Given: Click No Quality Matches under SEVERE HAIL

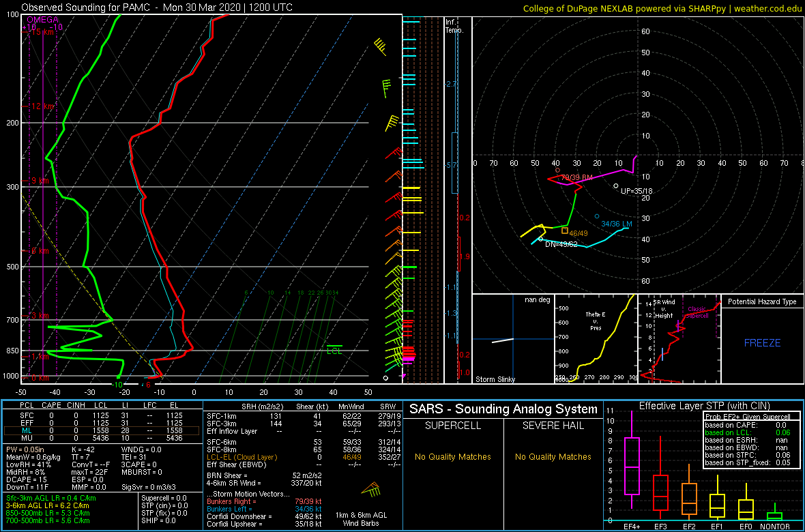Looking at the screenshot, I should [x=553, y=456].
